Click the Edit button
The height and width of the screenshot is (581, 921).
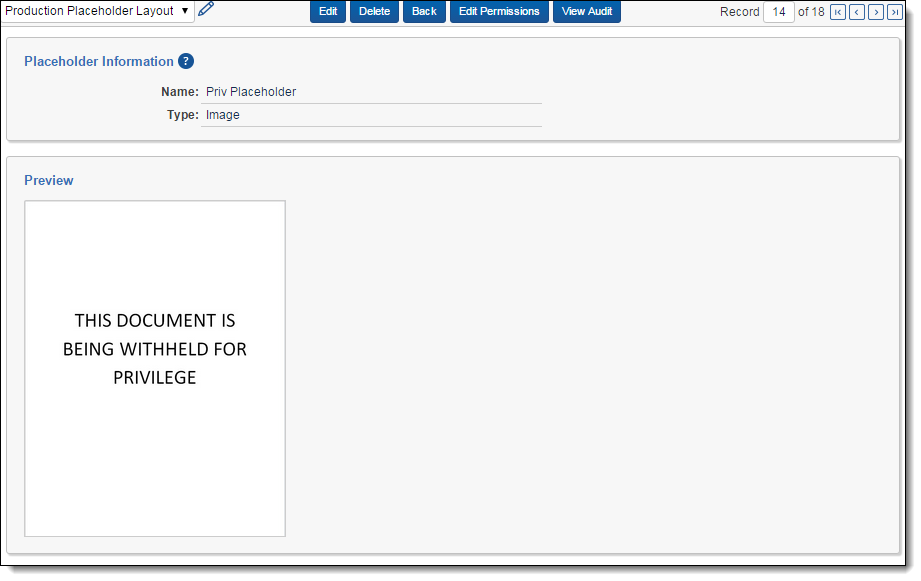pos(328,11)
